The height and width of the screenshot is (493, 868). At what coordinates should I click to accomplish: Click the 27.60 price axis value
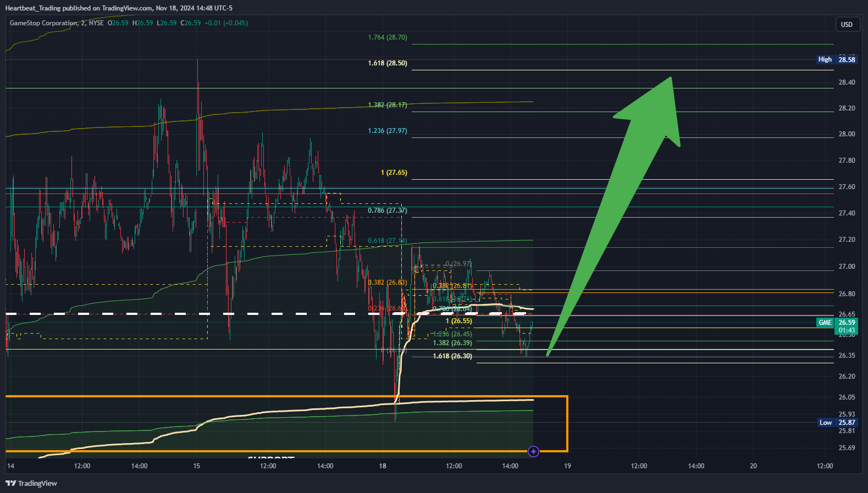click(x=847, y=187)
